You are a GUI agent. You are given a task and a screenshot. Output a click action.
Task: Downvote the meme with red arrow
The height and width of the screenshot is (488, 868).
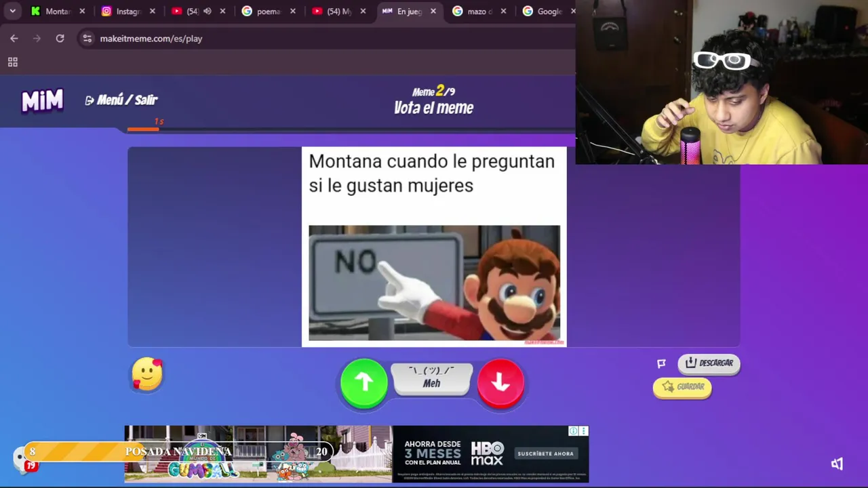pyautogui.click(x=500, y=383)
